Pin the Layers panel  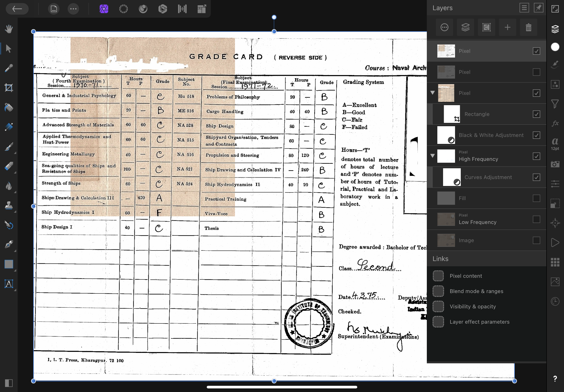[538, 8]
